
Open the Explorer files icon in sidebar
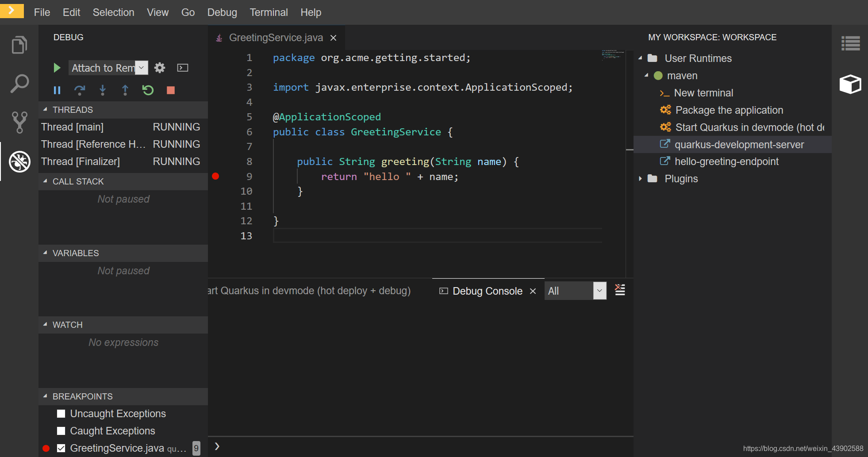pyautogui.click(x=19, y=45)
